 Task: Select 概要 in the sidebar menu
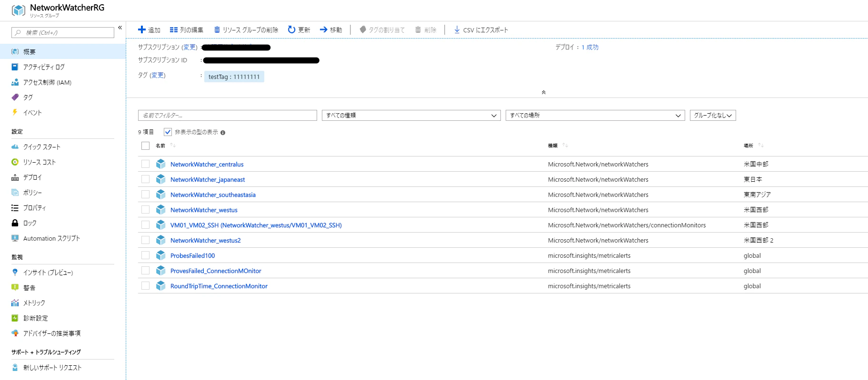click(x=63, y=51)
